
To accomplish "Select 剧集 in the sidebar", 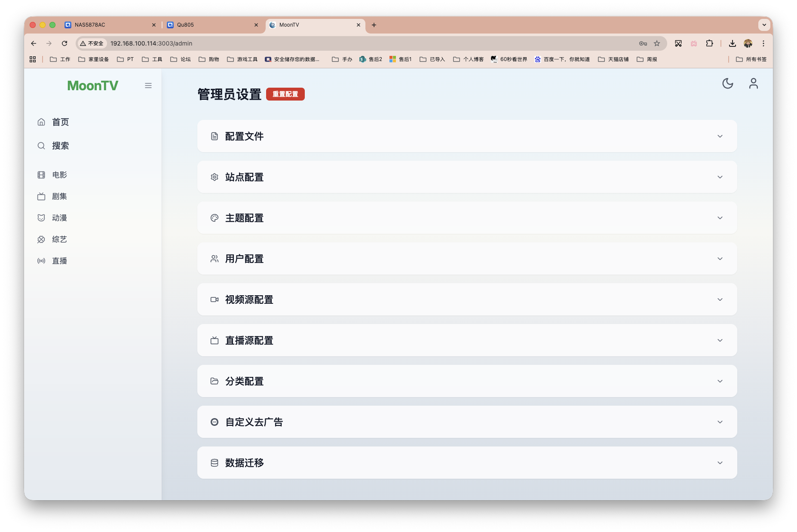I will coord(59,196).
